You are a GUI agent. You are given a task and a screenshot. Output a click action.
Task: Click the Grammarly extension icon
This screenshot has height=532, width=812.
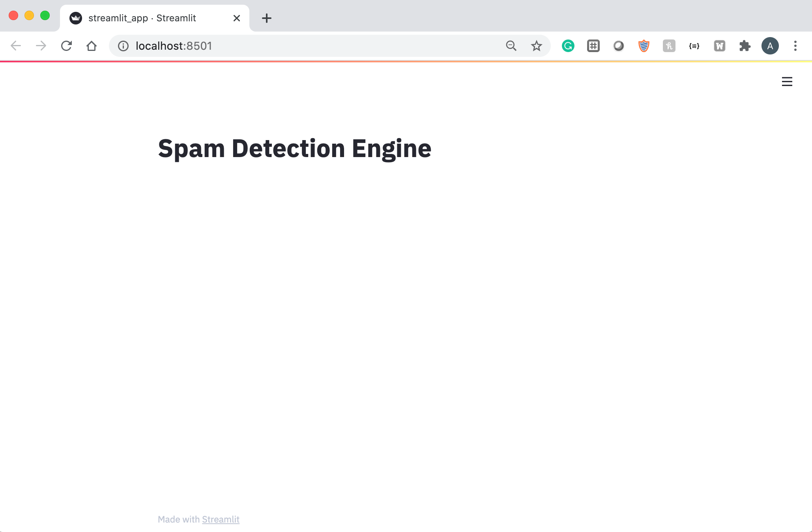coord(568,46)
